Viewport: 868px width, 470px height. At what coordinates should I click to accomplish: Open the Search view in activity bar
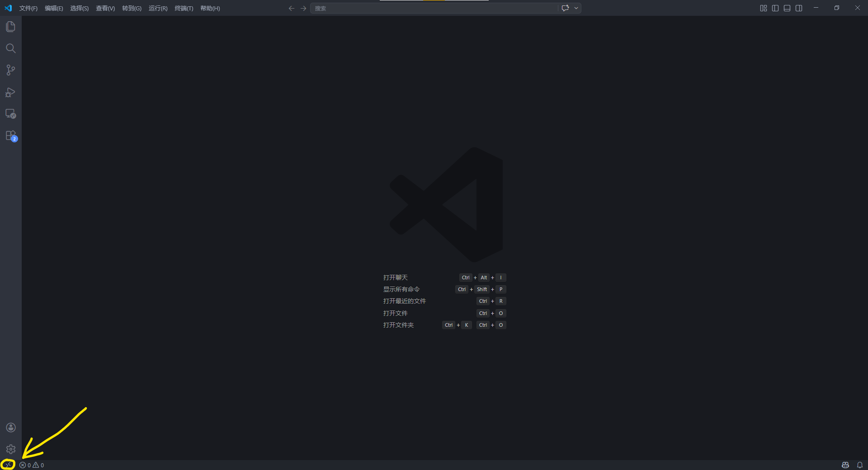tap(10, 48)
